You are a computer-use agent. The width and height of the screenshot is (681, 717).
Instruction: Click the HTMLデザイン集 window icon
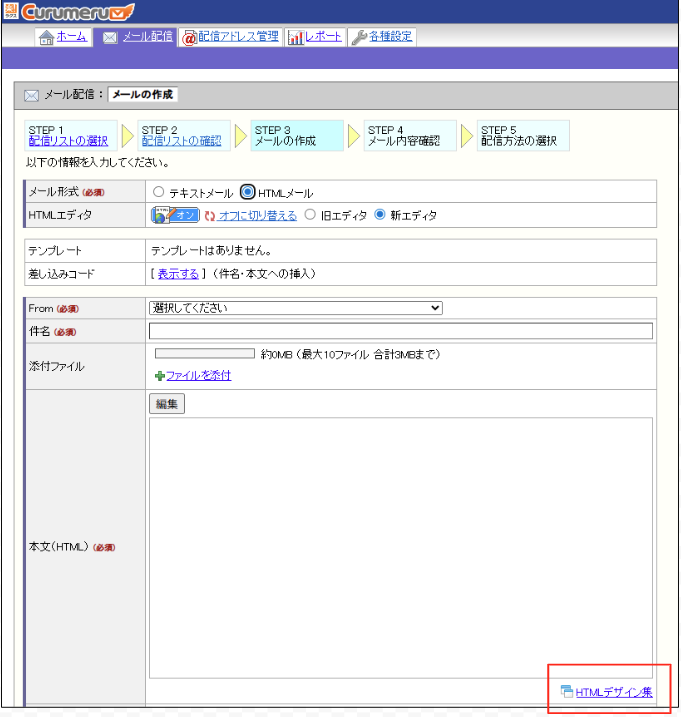[566, 691]
